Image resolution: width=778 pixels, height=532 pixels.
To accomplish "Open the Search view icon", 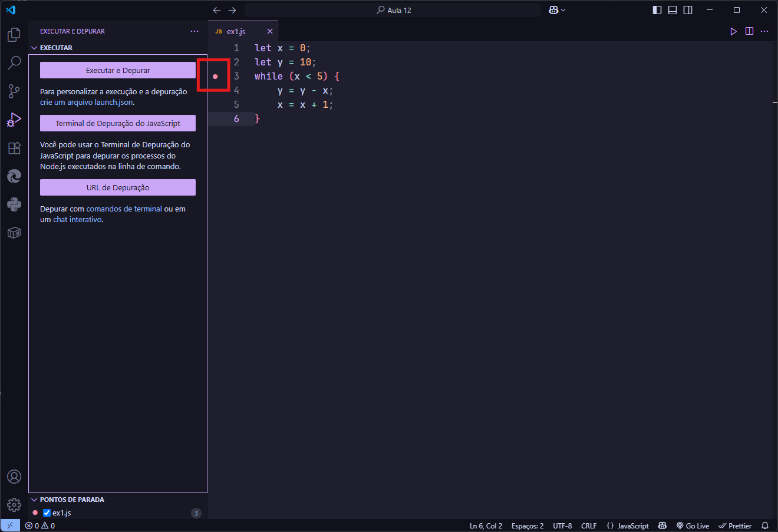I will (14, 62).
